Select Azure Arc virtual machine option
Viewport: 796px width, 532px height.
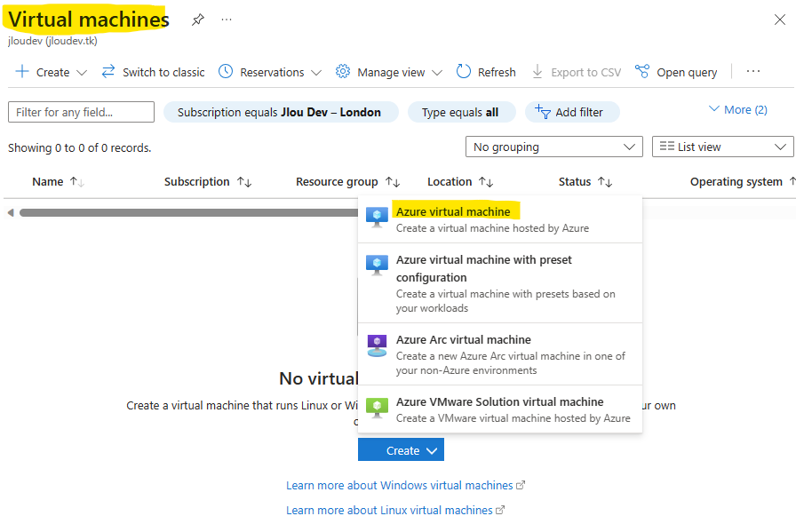coord(500,353)
